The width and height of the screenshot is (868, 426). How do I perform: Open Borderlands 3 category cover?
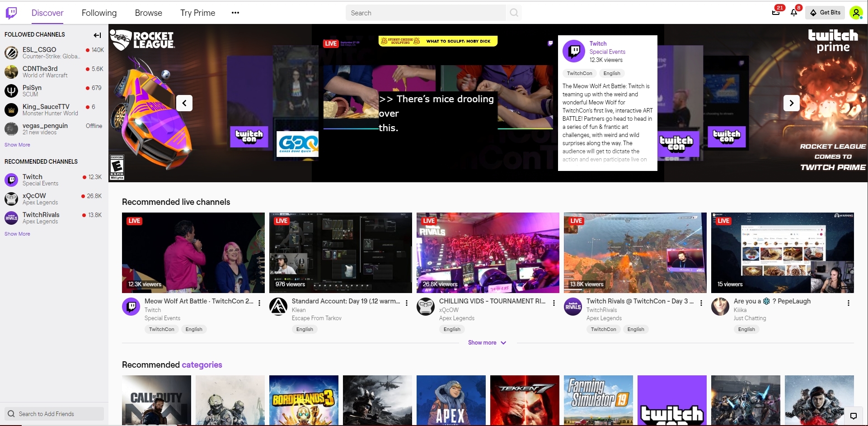coord(304,400)
